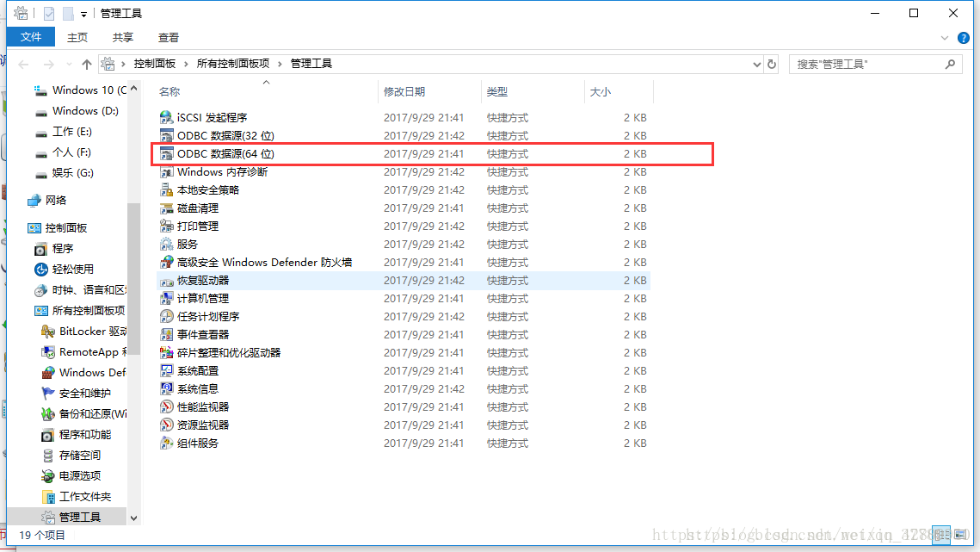This screenshot has width=980, height=552.
Task: Click the 事件查看器 icon
Action: [166, 335]
